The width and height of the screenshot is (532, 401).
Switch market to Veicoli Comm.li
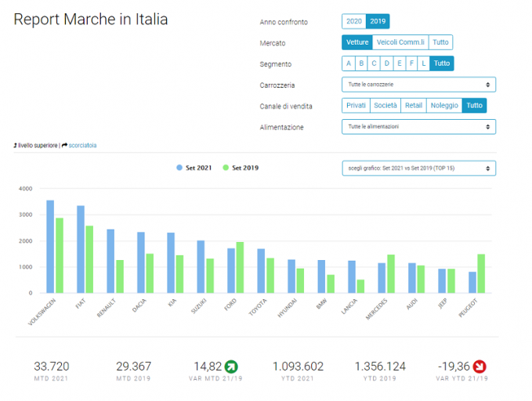(x=400, y=42)
